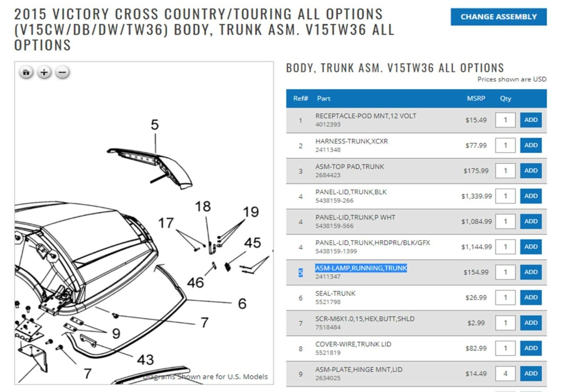Screen dimensions: 567x392
Task: Add RECEPTACLE-POD MNT,12 VOLT to cart
Action: [531, 120]
